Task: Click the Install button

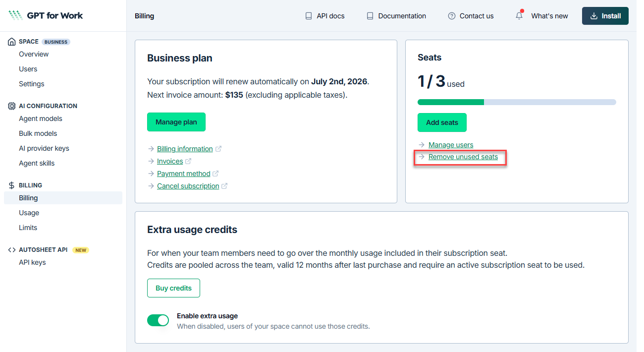Action: pyautogui.click(x=605, y=16)
